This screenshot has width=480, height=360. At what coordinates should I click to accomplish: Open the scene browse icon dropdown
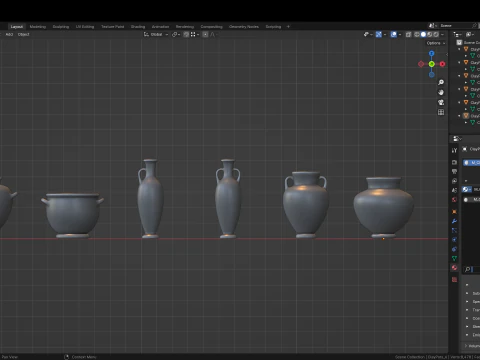click(x=433, y=26)
